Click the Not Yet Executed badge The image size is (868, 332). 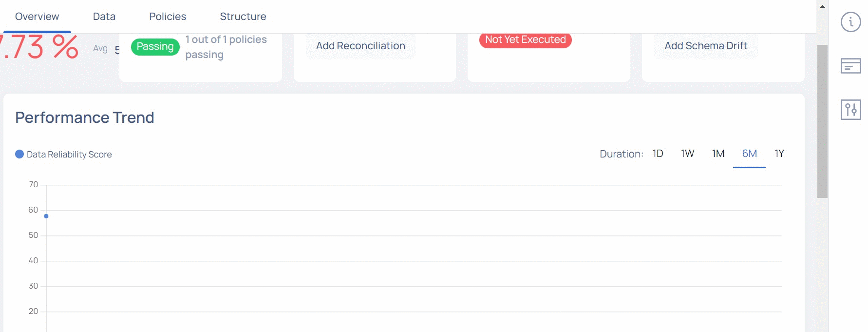[x=525, y=40]
